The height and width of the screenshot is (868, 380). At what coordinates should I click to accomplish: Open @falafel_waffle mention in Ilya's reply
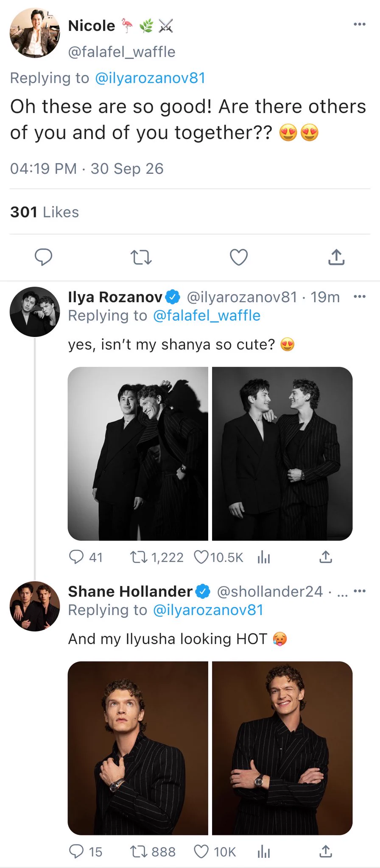click(207, 316)
